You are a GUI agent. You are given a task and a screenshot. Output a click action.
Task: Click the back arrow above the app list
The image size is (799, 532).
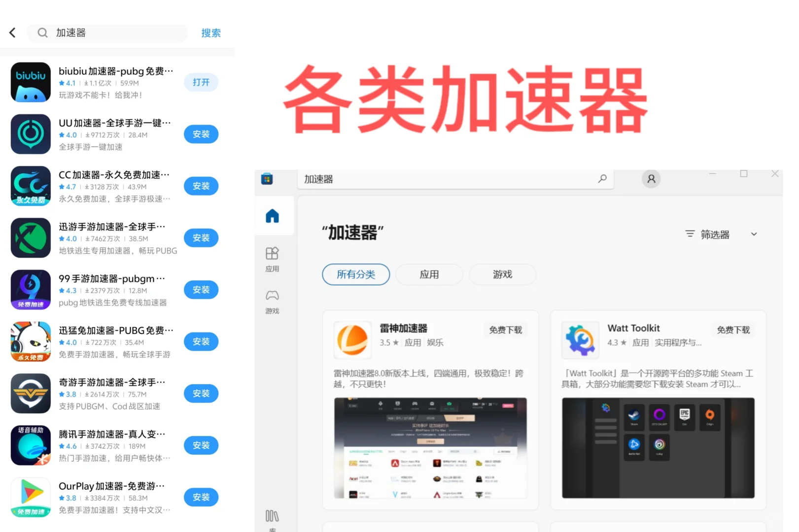click(12, 32)
